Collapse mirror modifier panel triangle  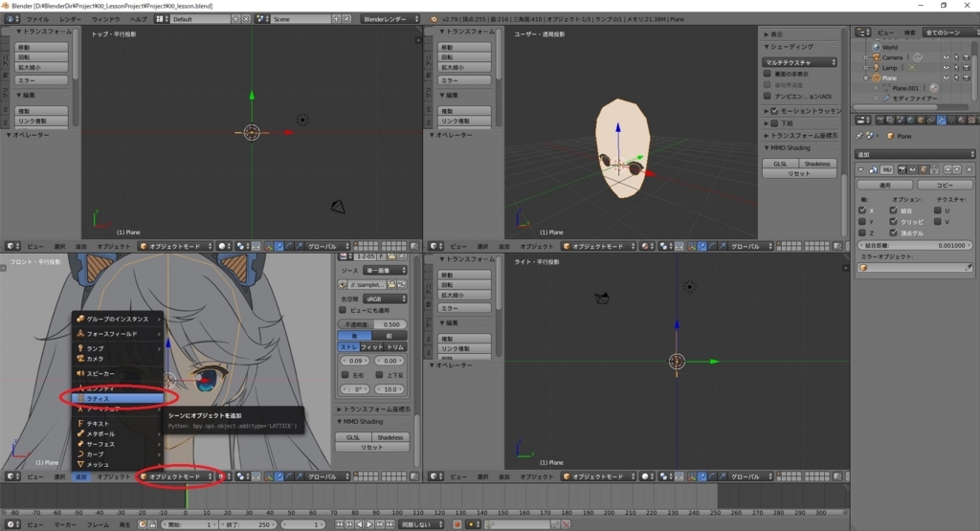(860, 169)
